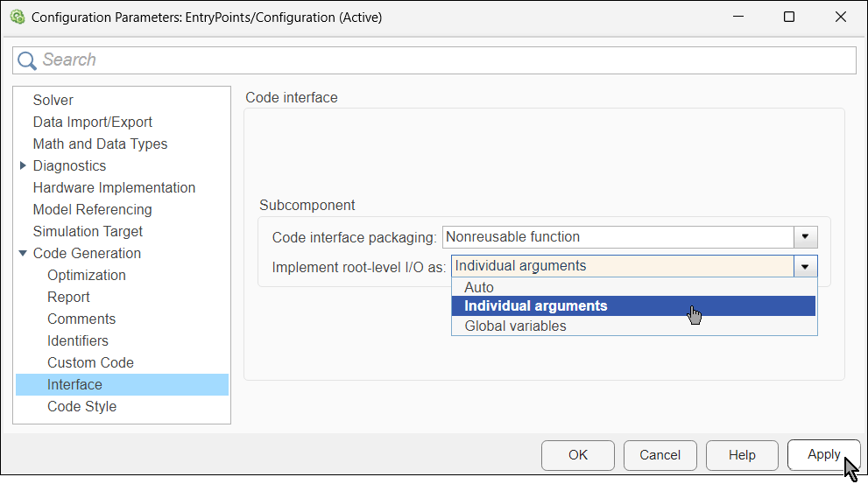Open Help for this dialog
The image size is (868, 484).
(x=742, y=455)
